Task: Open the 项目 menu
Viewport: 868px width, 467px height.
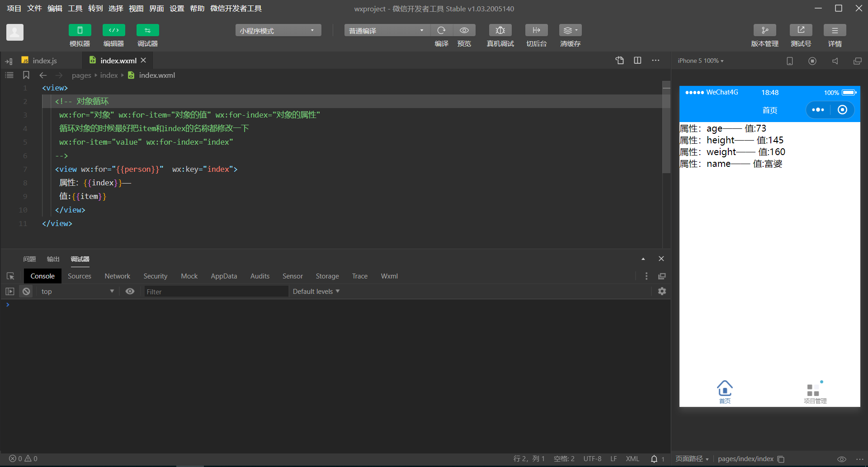Action: click(14, 9)
